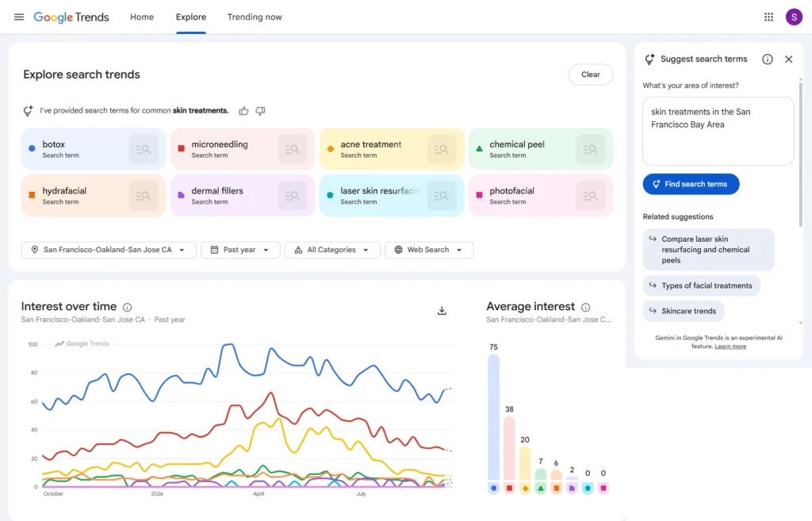Open explore icon on acne treatment card
This screenshot has height=521, width=812.
[442, 149]
